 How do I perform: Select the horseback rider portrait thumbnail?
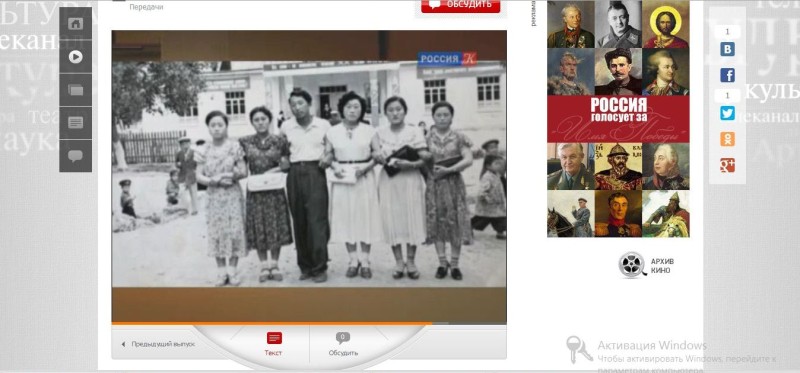[x=571, y=213]
